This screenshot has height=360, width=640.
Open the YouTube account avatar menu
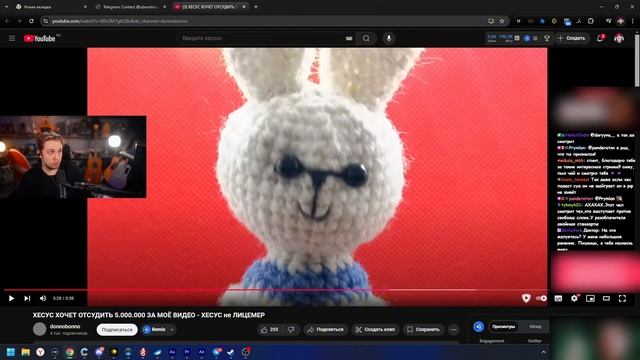coord(619,38)
